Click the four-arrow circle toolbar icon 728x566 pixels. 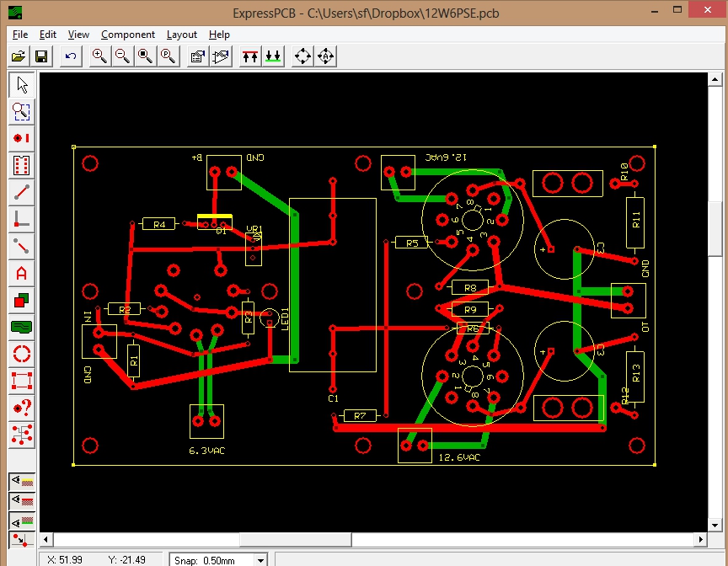pos(302,56)
